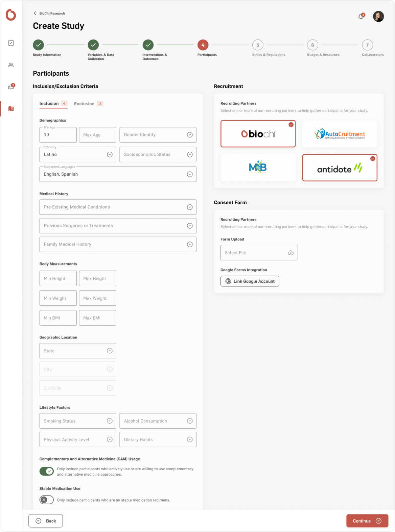Click Link Google Account button

coord(250,281)
